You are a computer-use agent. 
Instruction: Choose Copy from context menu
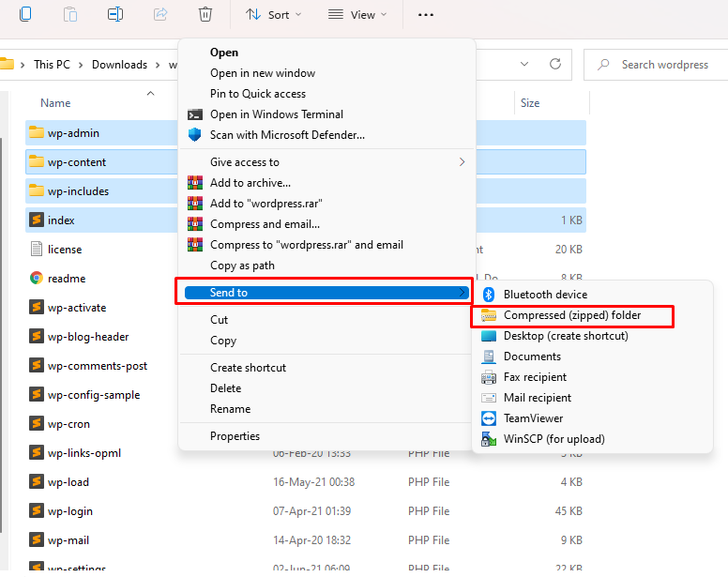(326, 341)
